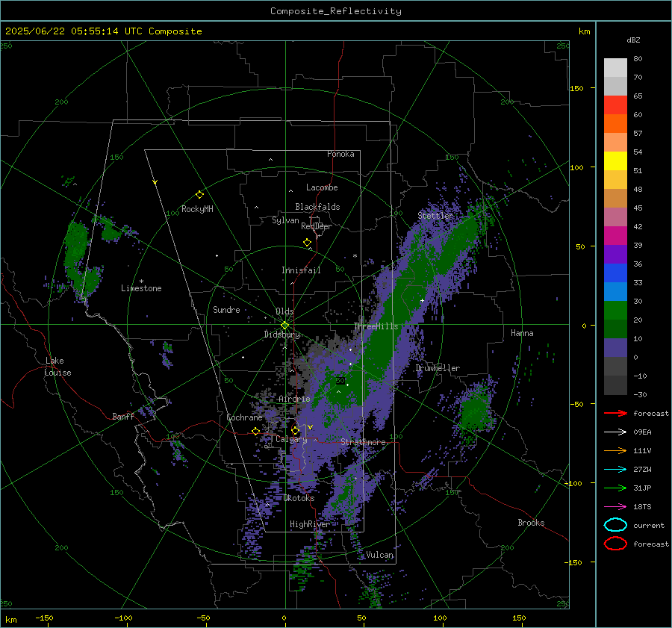Click the Sylvan label
The width and height of the screenshot is (672, 628).
[285, 220]
